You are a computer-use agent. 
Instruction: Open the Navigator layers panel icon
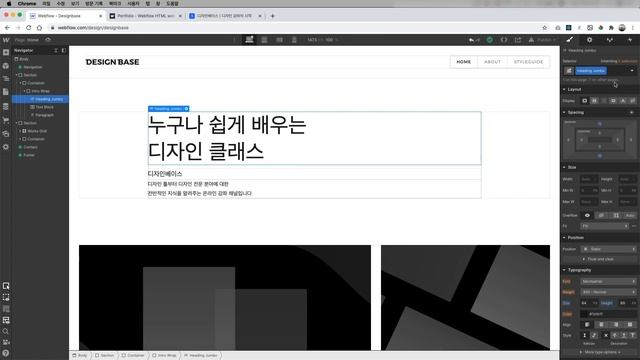click(x=6, y=79)
